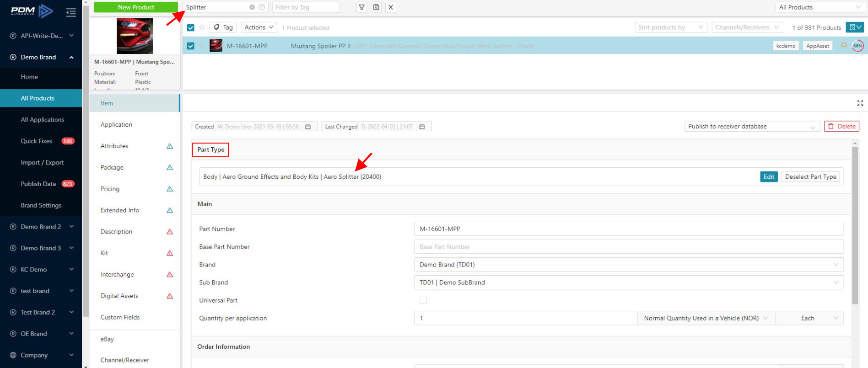The height and width of the screenshot is (368, 868).
Task: Clear the Splitter search text
Action: tap(252, 7)
